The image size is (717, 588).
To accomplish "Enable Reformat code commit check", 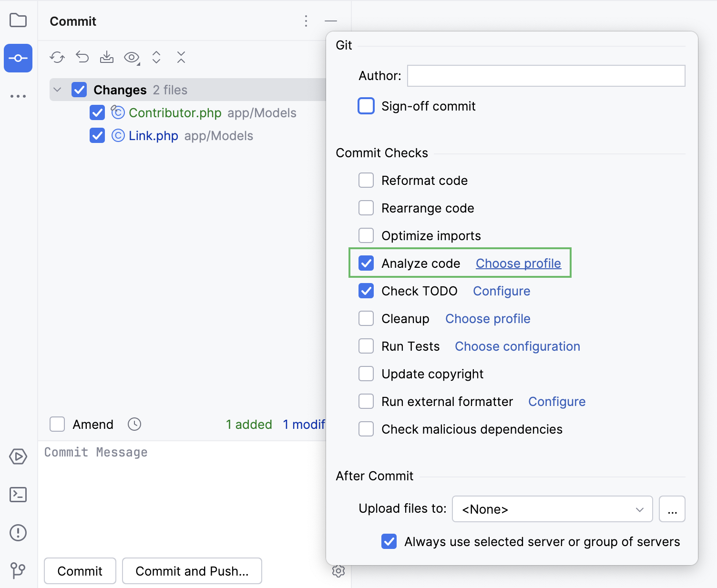I will 366,180.
